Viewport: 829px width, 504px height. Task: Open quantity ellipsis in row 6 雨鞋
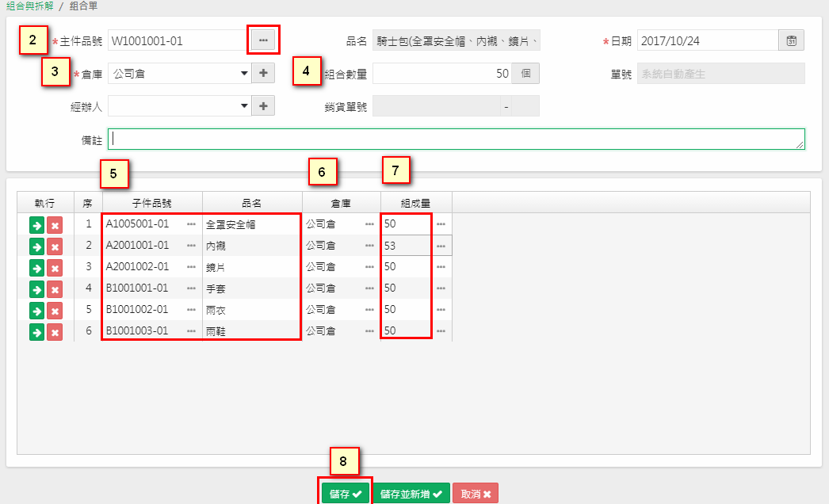coord(441,331)
